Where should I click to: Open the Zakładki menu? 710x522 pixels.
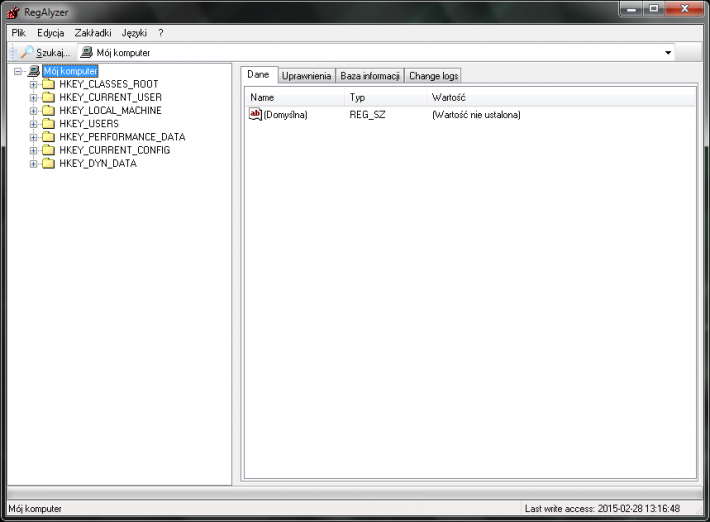[93, 33]
